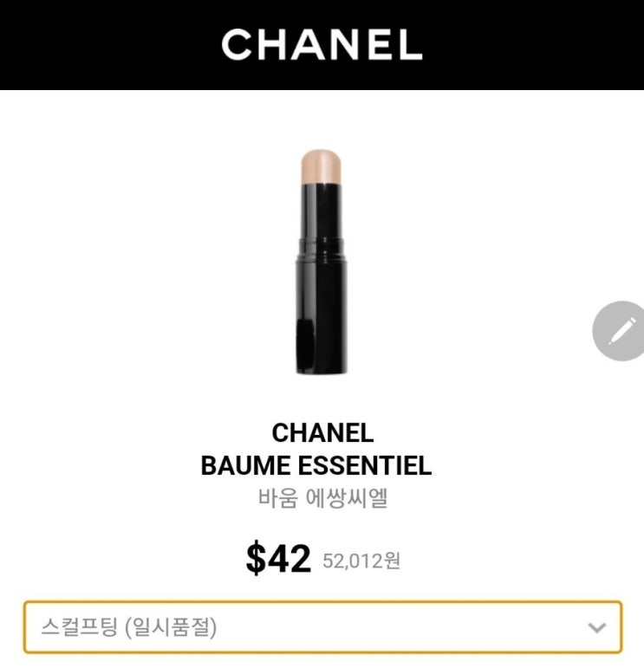Click the beige balm tip of the stick

pyautogui.click(x=321, y=166)
